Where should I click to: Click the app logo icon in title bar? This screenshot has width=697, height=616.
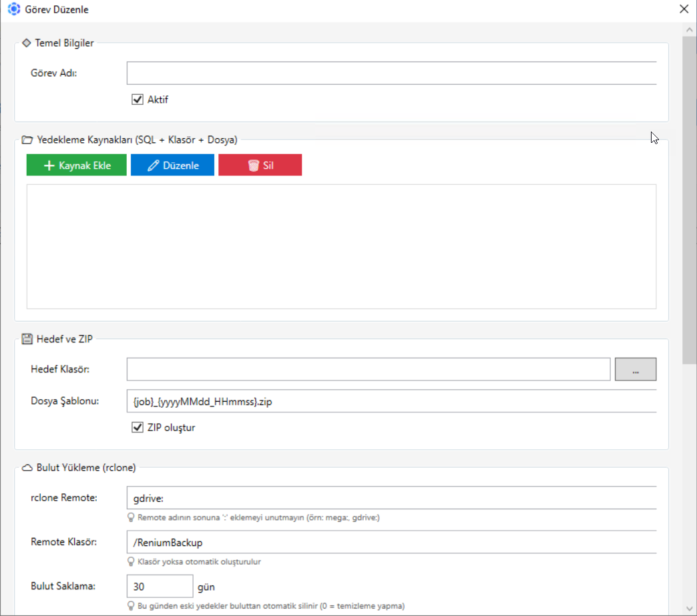[13, 10]
